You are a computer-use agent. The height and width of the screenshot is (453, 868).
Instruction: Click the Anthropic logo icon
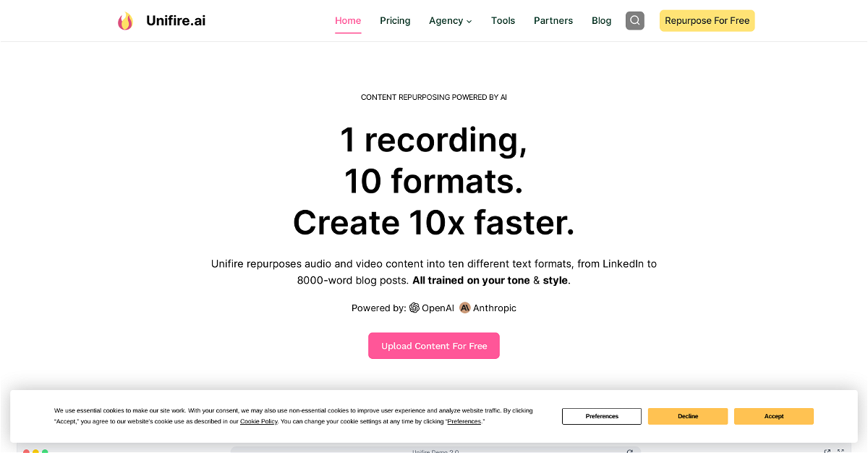click(x=465, y=308)
